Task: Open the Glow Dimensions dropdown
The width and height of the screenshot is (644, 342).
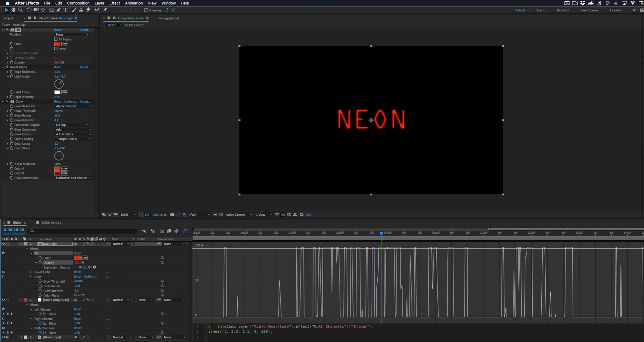Action: click(73, 178)
